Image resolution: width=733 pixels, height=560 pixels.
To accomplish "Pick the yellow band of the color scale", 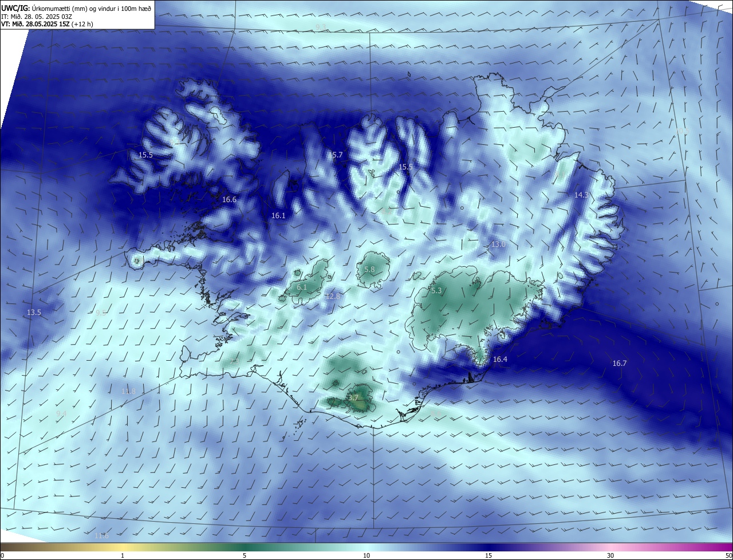I will point(123,547).
